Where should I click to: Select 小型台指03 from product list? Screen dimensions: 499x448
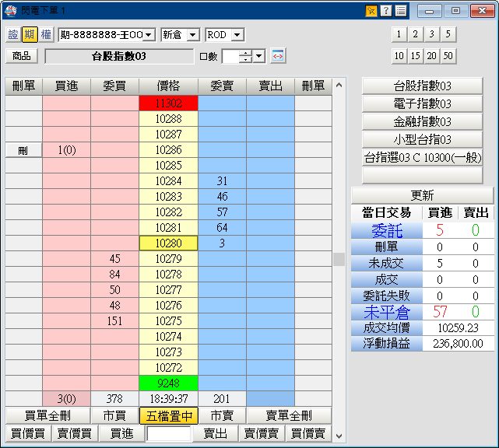(423, 139)
